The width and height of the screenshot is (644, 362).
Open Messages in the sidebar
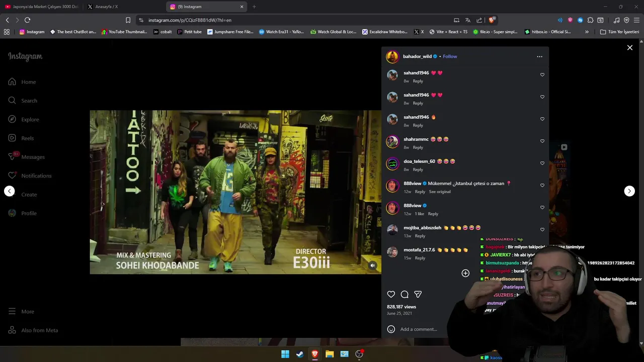coord(27,157)
